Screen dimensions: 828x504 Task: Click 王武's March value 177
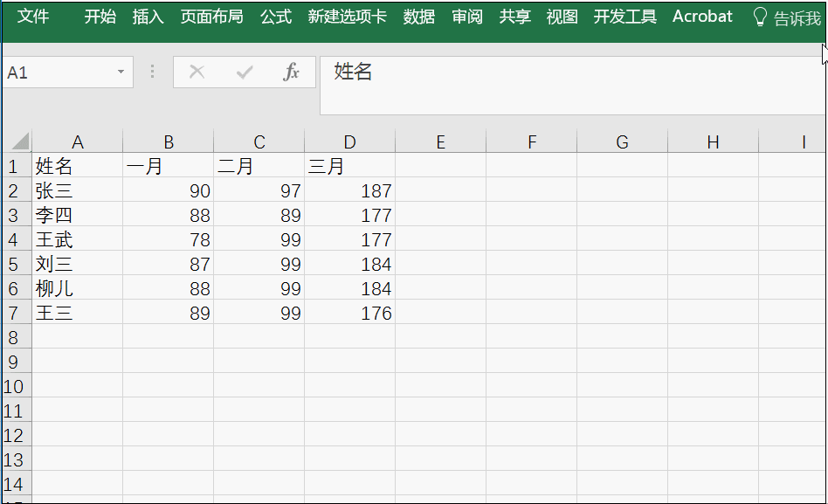click(x=349, y=239)
